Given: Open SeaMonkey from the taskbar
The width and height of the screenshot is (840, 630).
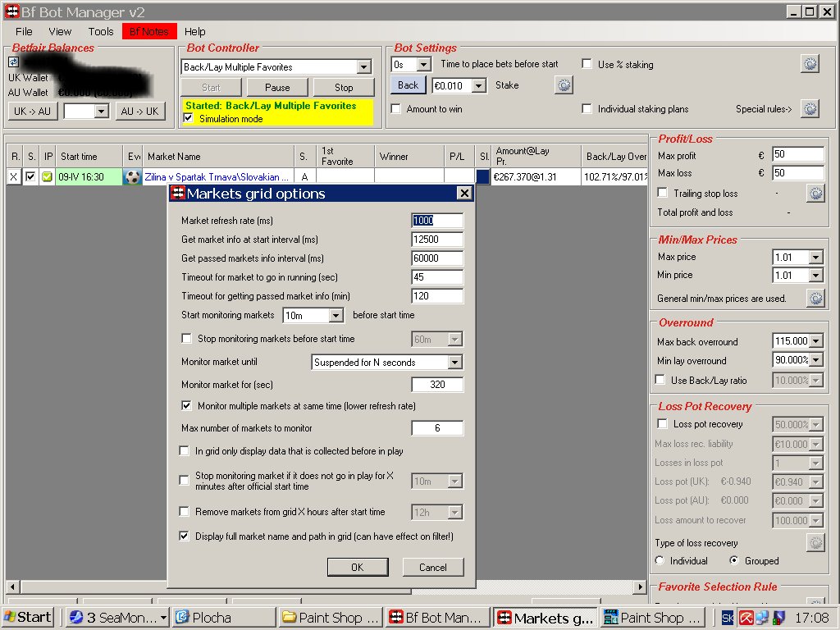Looking at the screenshot, I should [117, 618].
